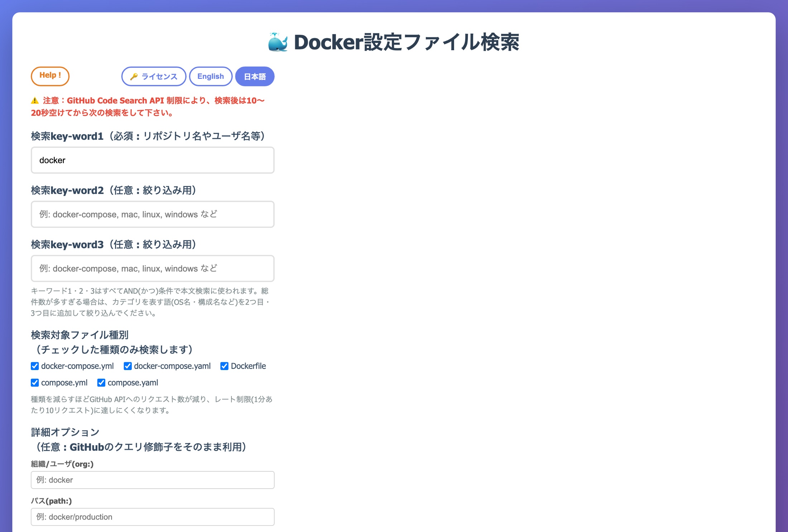This screenshot has height=532, width=788.
Task: Click the パス(path:) label
Action: tap(52, 501)
